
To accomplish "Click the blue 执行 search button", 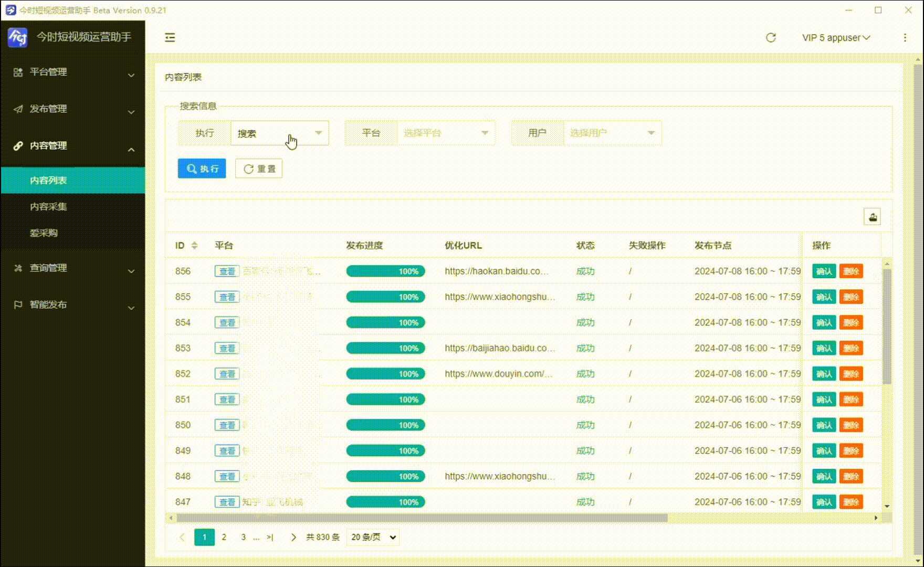I will click(x=202, y=169).
